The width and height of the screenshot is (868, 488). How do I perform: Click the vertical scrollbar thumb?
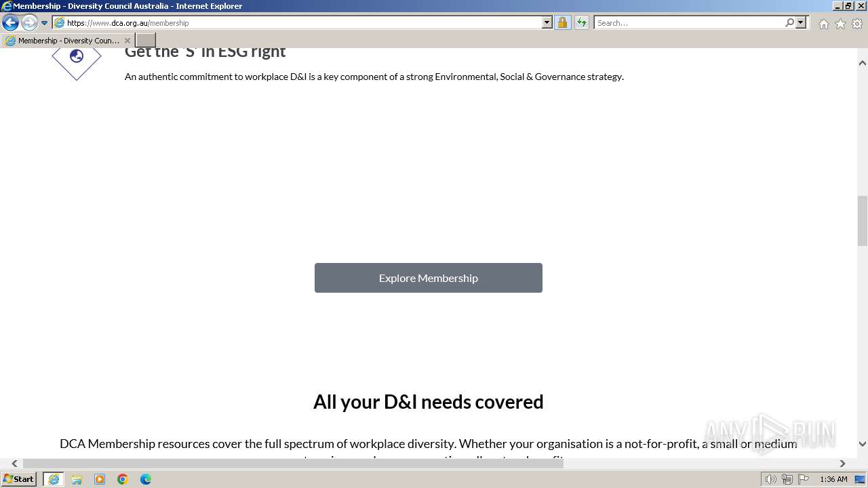tap(863, 221)
